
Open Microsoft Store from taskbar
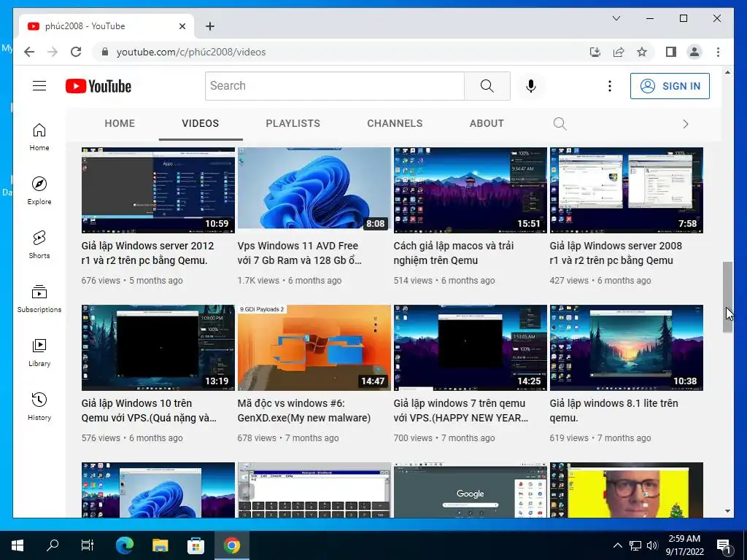pos(196,545)
